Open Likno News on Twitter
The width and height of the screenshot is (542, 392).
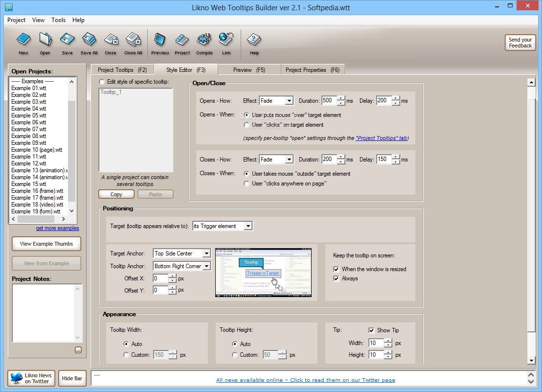point(31,378)
